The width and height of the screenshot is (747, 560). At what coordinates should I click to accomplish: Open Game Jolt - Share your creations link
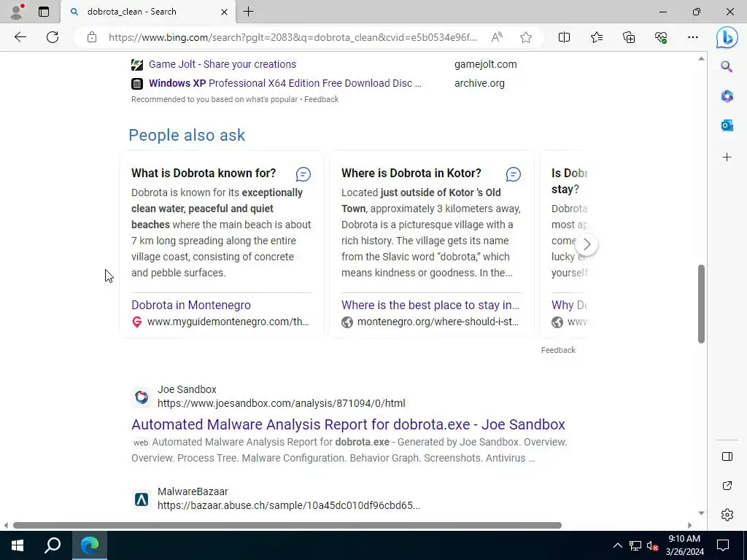pyautogui.click(x=222, y=64)
